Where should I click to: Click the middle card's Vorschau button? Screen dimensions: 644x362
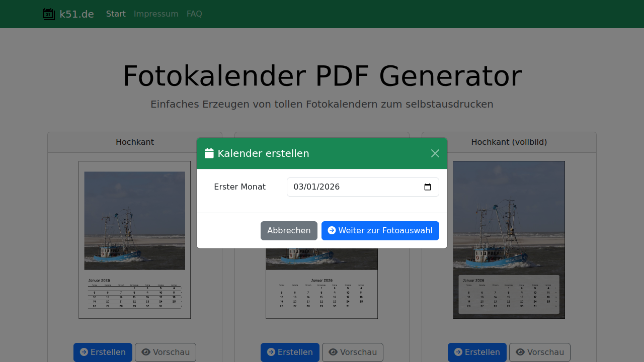tap(353, 352)
